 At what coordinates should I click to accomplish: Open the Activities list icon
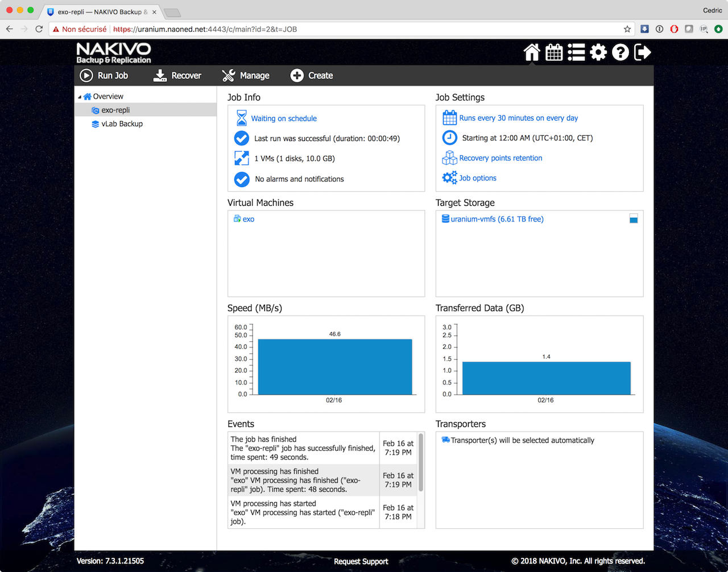point(576,52)
